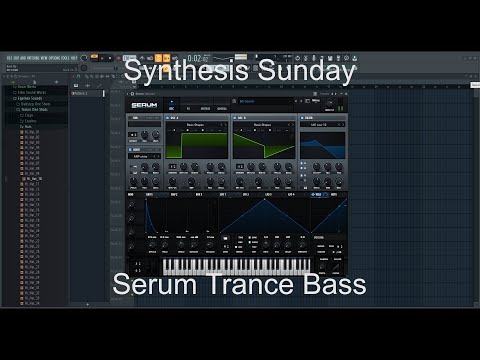
Task: Click the 0:02 time display in FL Studio
Action: 198,59
